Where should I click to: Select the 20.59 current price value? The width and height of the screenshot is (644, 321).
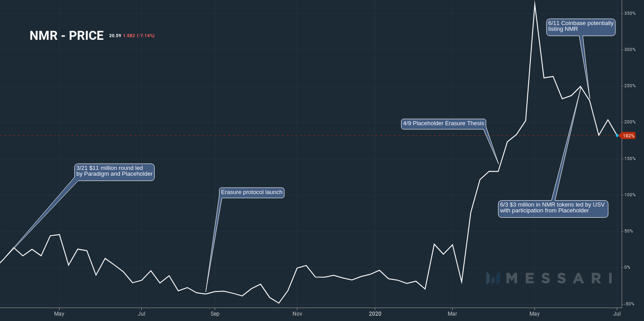(x=115, y=36)
